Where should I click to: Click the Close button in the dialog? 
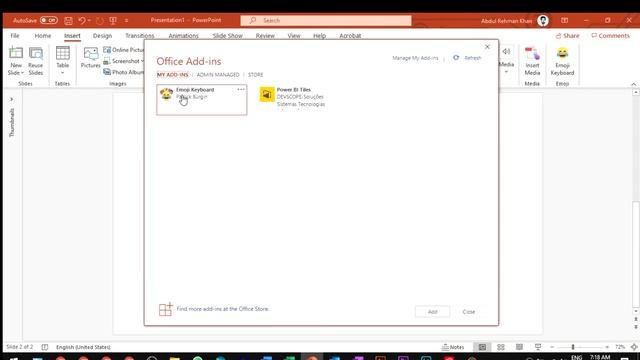(x=469, y=312)
